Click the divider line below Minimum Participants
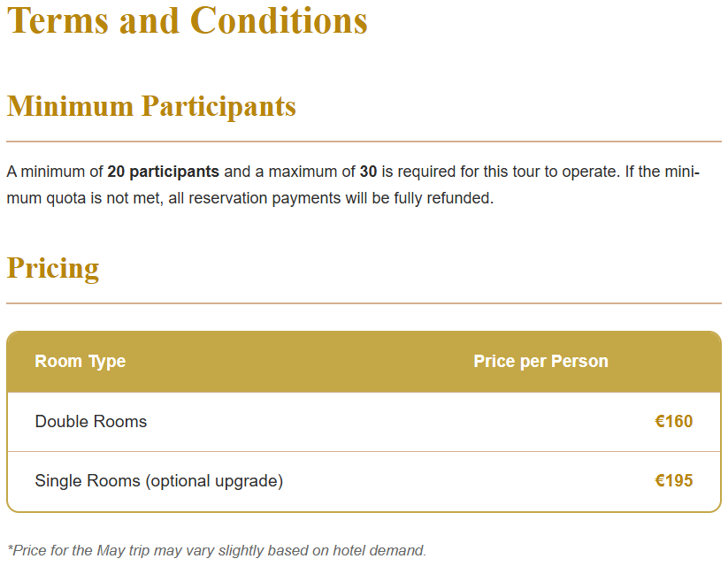Viewport: 728px width, 574px height. (364, 142)
